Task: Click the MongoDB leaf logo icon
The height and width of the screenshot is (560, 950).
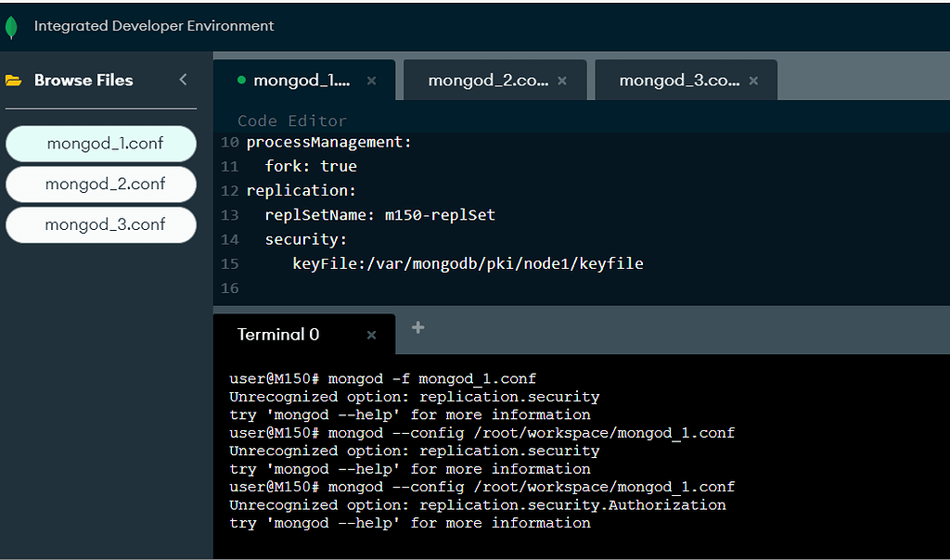Action: 11,27
